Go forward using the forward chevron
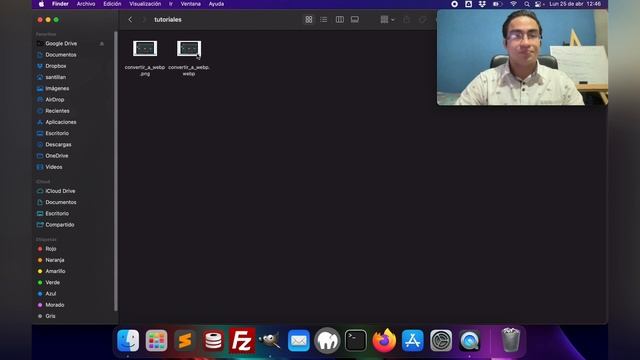640x360 pixels. 143,20
